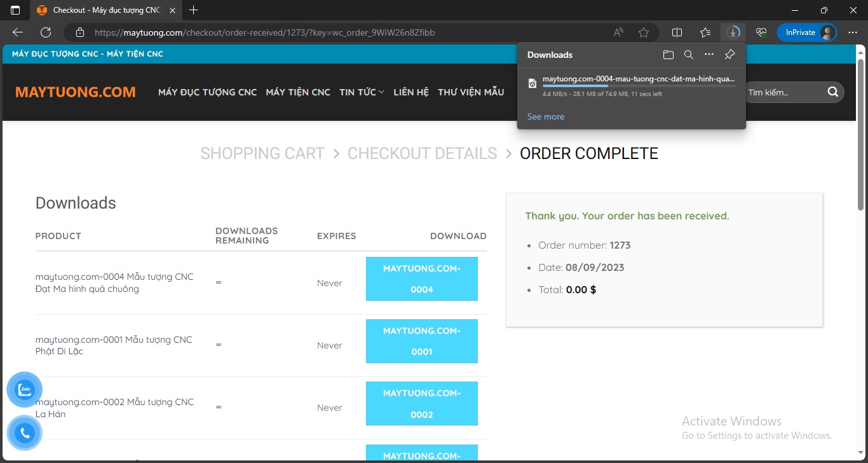Click InPrivate profile button
Viewport: 868px width, 463px height.
(x=806, y=32)
